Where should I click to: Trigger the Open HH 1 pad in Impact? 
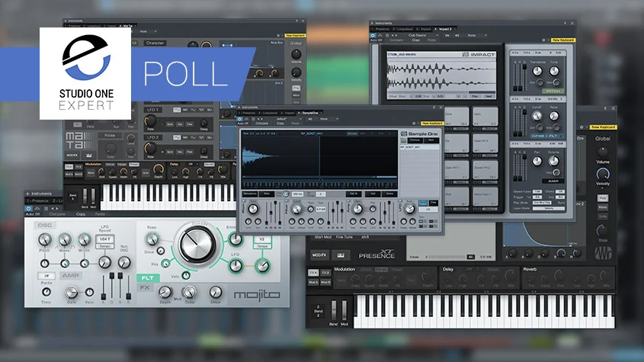point(457,171)
